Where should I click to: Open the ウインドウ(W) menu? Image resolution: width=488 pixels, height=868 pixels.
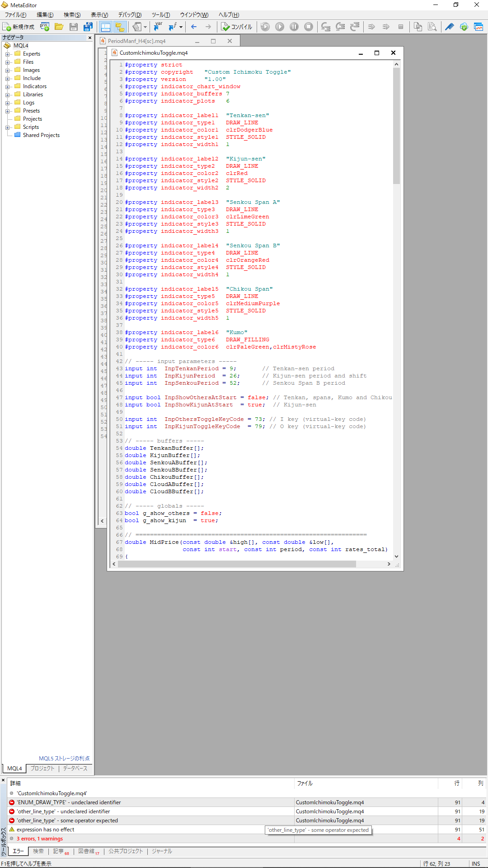pos(194,15)
